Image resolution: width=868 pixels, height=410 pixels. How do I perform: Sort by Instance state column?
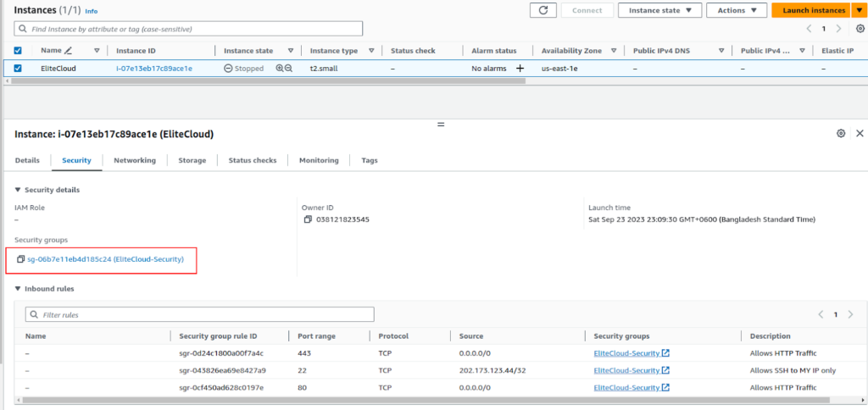point(291,50)
